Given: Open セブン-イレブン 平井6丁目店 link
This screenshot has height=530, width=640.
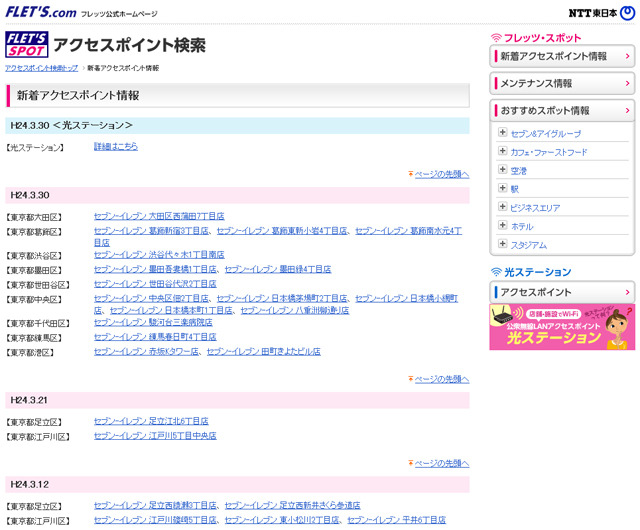Looking at the screenshot, I should 397,520.
